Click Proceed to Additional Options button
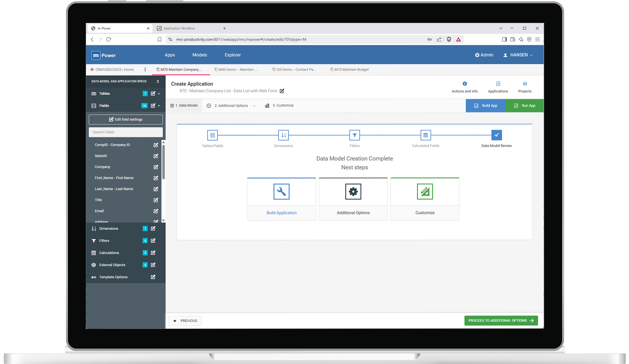The height and width of the screenshot is (364, 629). 501,321
